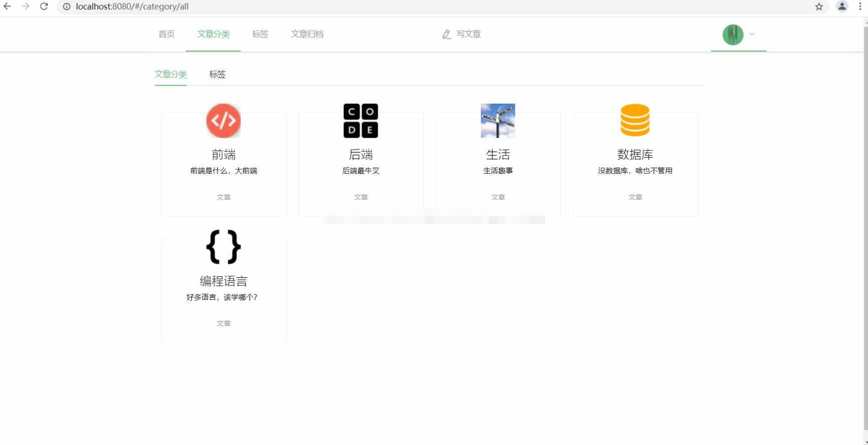Go back with the browser back arrow
Viewport: 868px width, 445px height.
click(8, 7)
